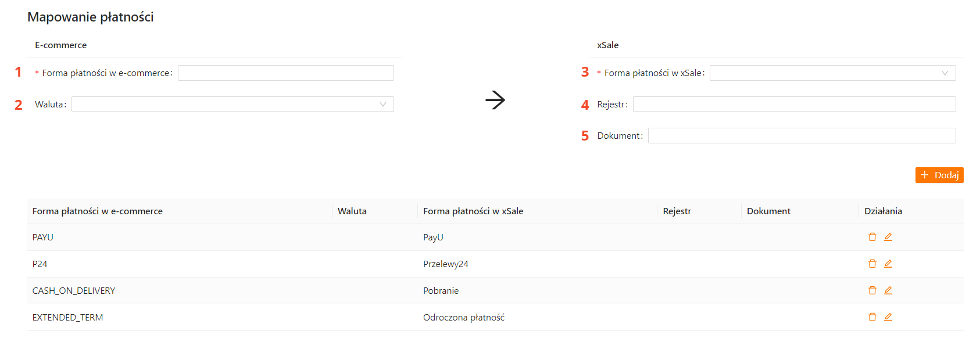The height and width of the screenshot is (342, 980).
Task: Click the Rejestr column header
Action: 677,211
